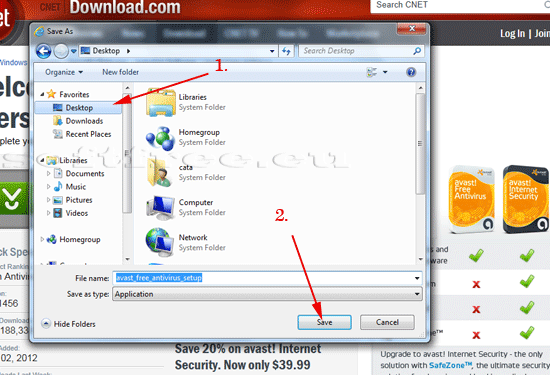Select Libraries in the navigation pane
The width and height of the screenshot is (550, 375).
pos(73,160)
